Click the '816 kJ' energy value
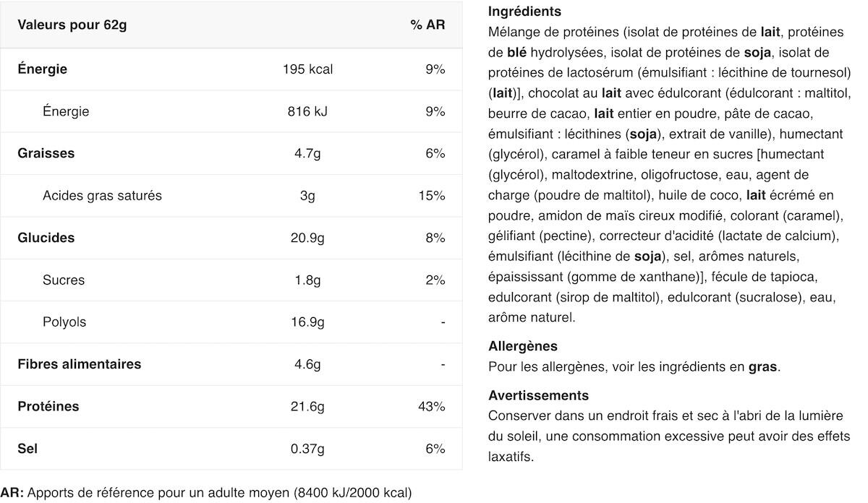 (308, 111)
